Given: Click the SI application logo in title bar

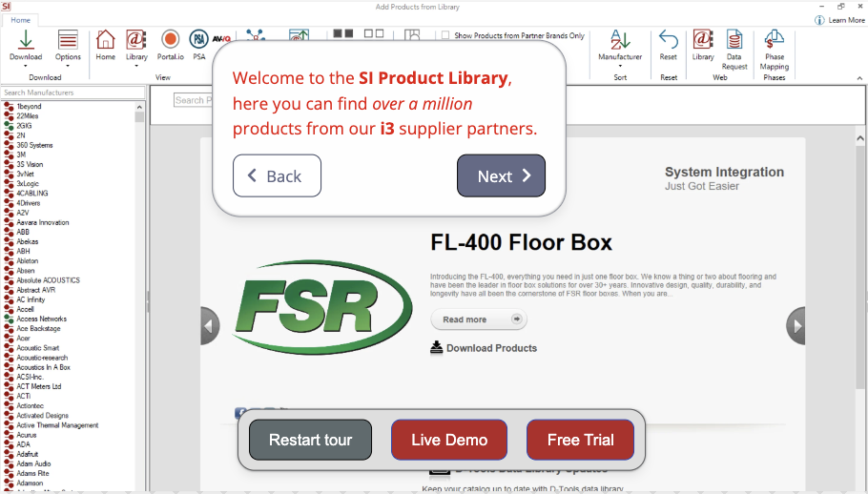Looking at the screenshot, I should click(6, 6).
